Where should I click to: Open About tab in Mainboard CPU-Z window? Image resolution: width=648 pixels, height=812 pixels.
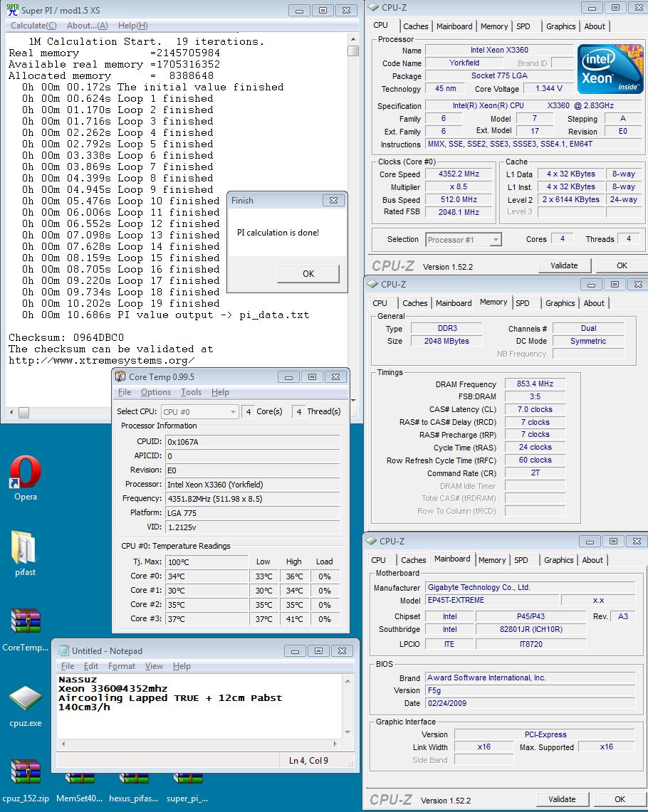click(592, 560)
